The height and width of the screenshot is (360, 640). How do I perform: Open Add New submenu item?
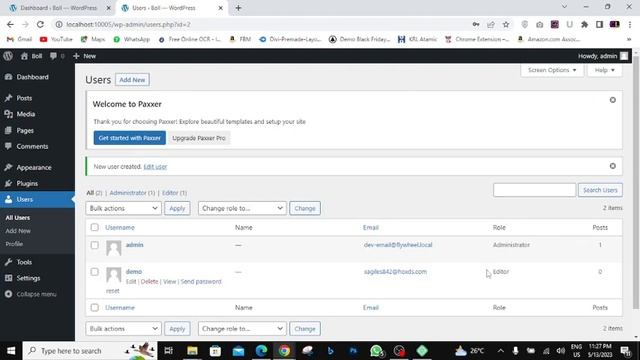18,231
